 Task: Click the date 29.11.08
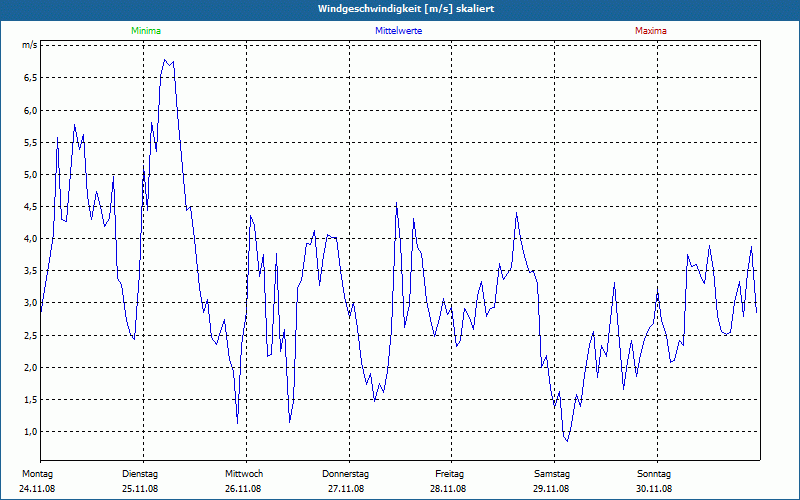[x=551, y=489]
